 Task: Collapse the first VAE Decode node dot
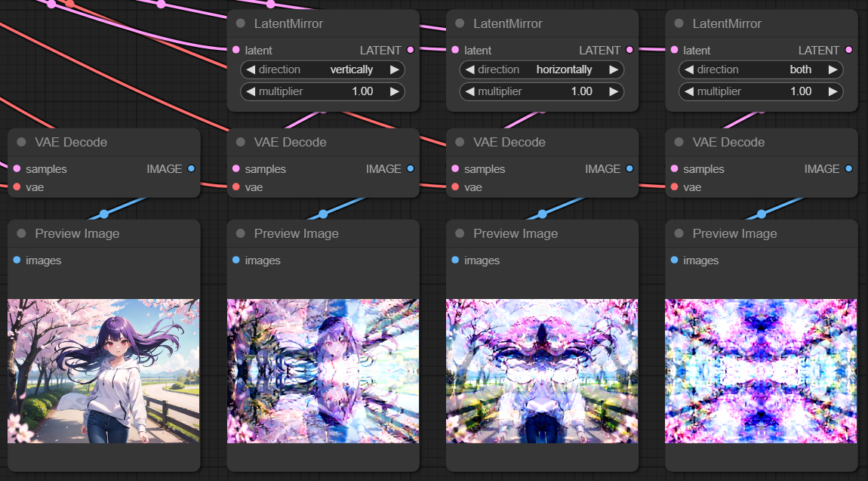(x=22, y=142)
